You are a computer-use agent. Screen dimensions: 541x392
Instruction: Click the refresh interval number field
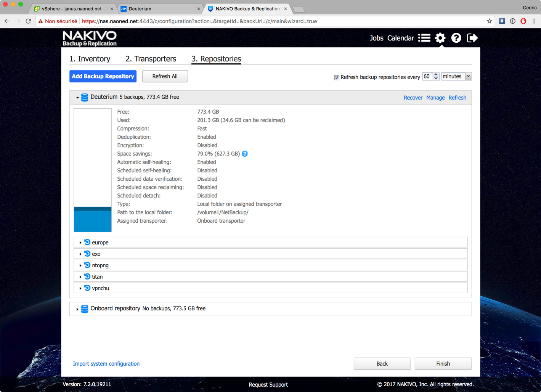click(x=427, y=76)
